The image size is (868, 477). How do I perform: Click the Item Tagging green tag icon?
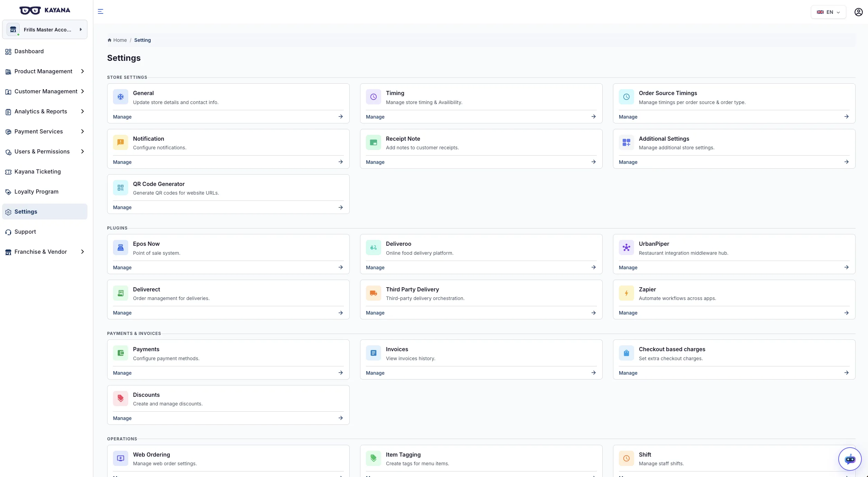pyautogui.click(x=374, y=458)
